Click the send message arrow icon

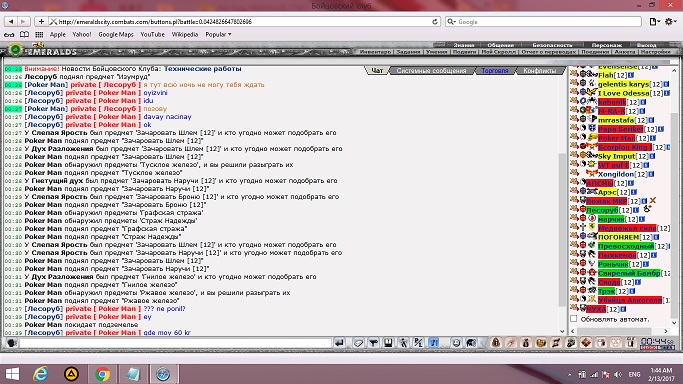339,343
